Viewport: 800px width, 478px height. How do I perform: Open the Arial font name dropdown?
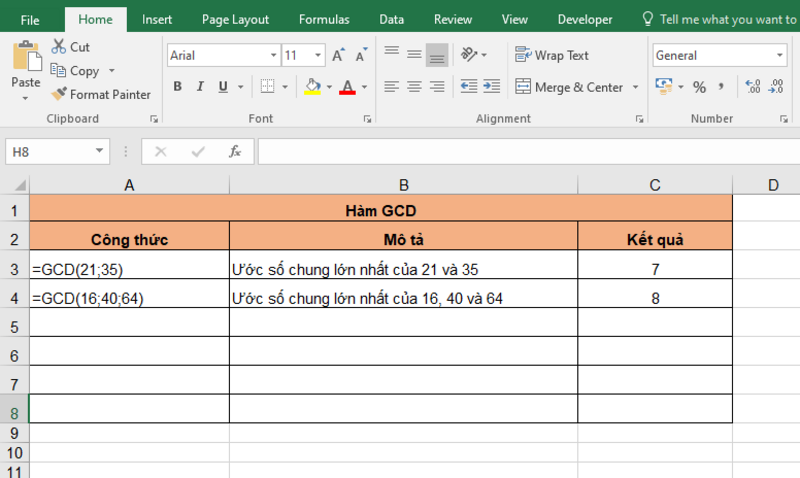coord(273,55)
